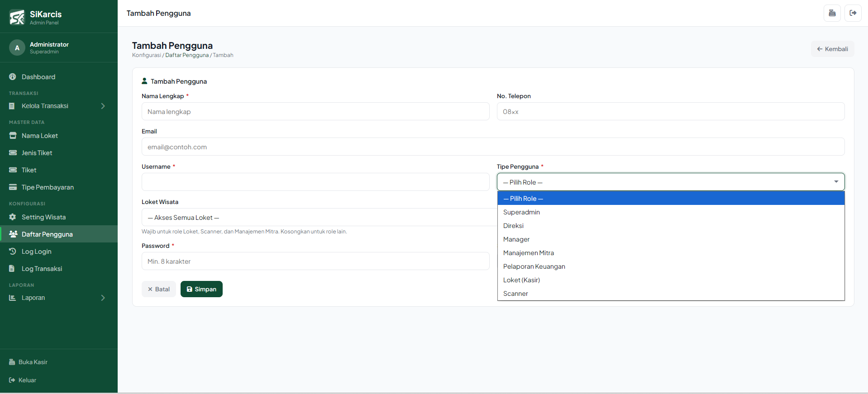Screen dimensions: 868x394
Task: Expand the Laporan chevron
Action: [x=103, y=298]
